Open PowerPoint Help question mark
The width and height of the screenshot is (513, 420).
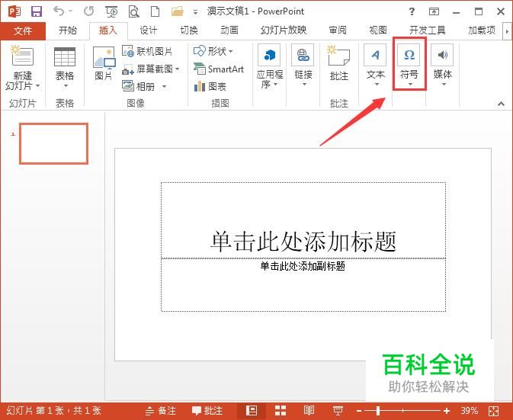pyautogui.click(x=412, y=11)
